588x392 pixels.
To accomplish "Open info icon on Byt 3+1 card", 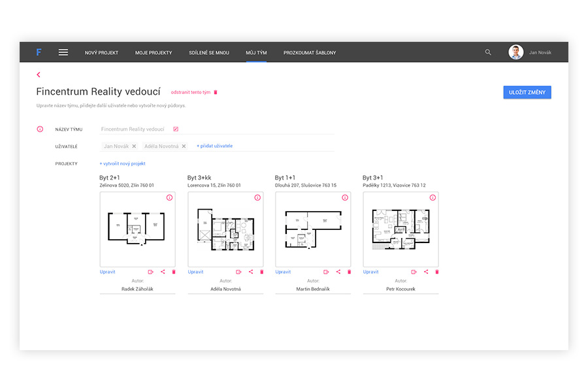I will pos(433,197).
